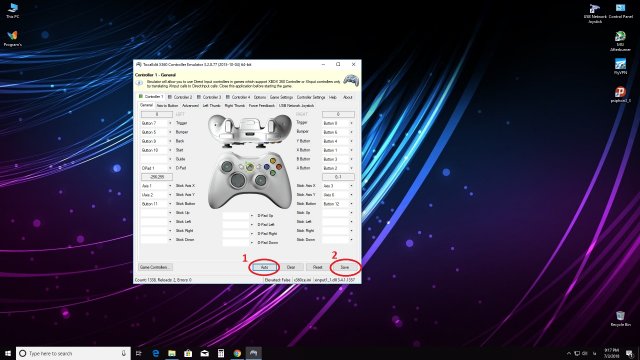Open the Programs desktop shortcut

(13, 38)
